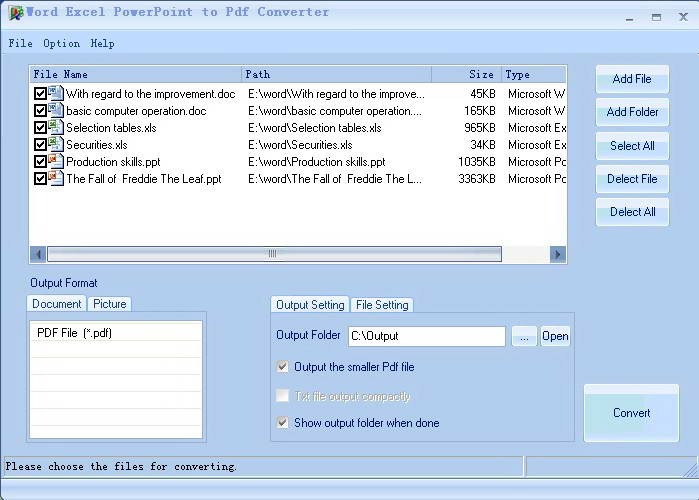Disable Output the smaller Pdf file
This screenshot has width=699, height=500.
282,367
